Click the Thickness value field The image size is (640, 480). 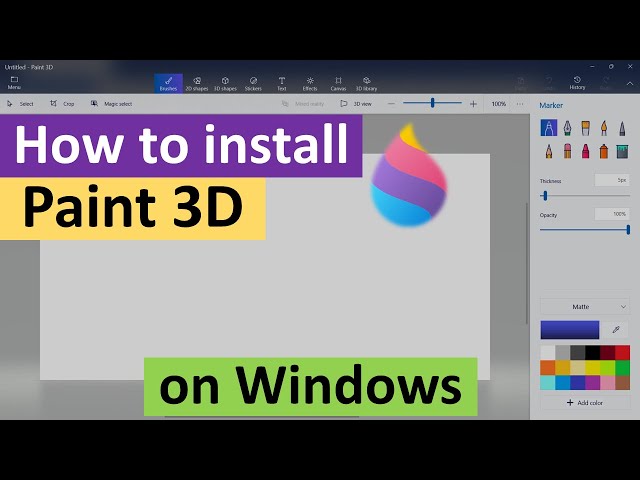click(612, 180)
